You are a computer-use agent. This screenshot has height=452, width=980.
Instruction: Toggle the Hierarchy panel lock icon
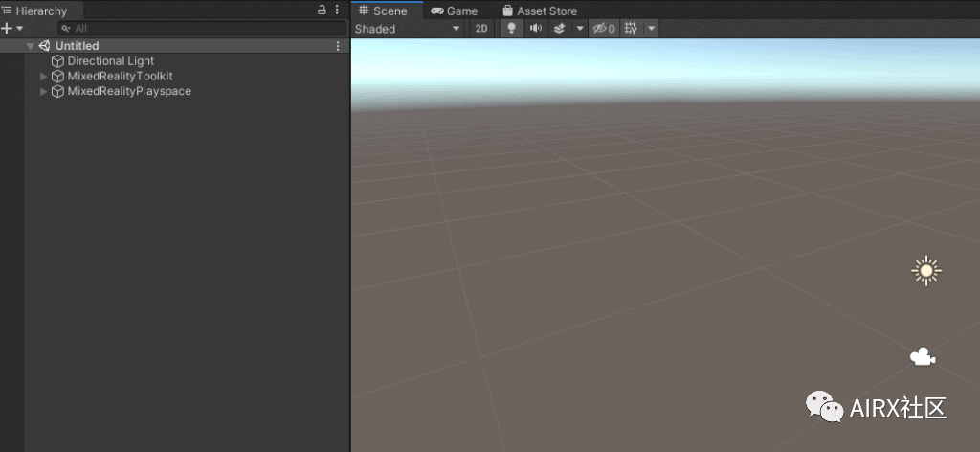[322, 10]
